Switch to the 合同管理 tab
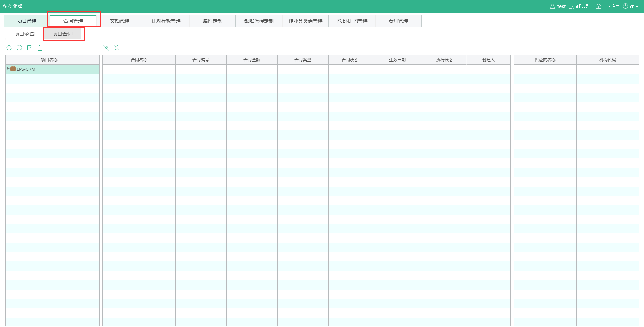This screenshot has width=644, height=327. pos(73,21)
